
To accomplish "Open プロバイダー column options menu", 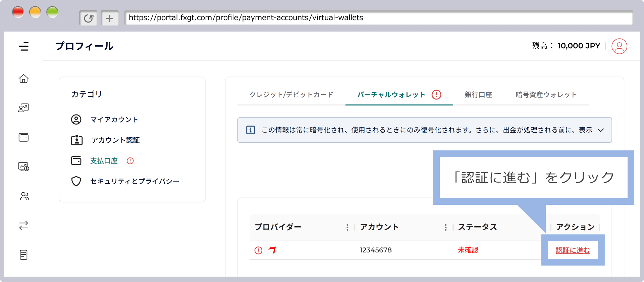I will click(x=347, y=228).
